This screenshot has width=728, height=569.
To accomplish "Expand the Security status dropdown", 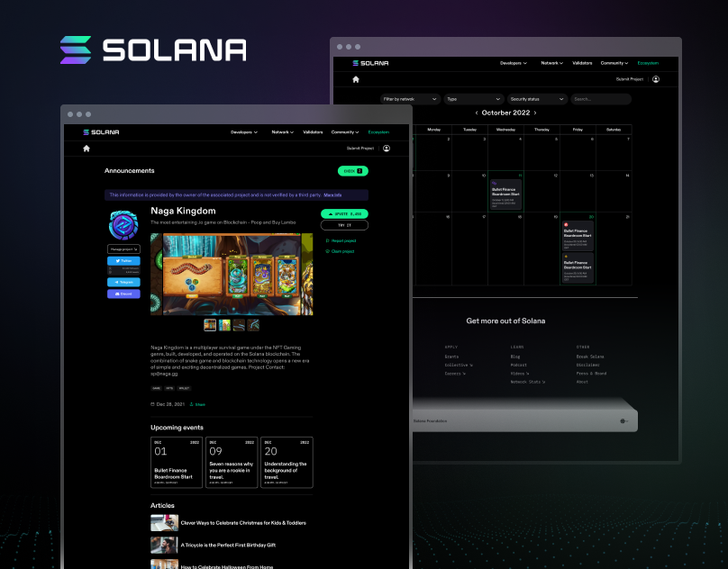I will (537, 99).
